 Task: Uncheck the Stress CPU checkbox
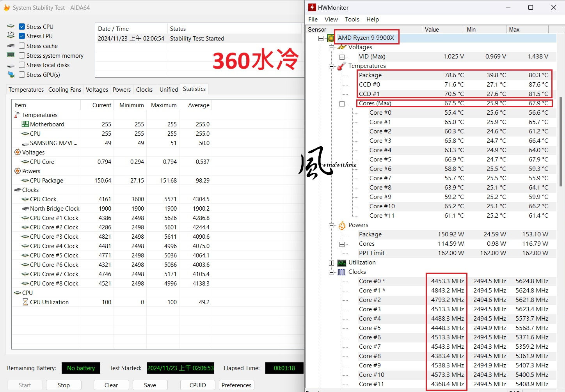[22, 27]
